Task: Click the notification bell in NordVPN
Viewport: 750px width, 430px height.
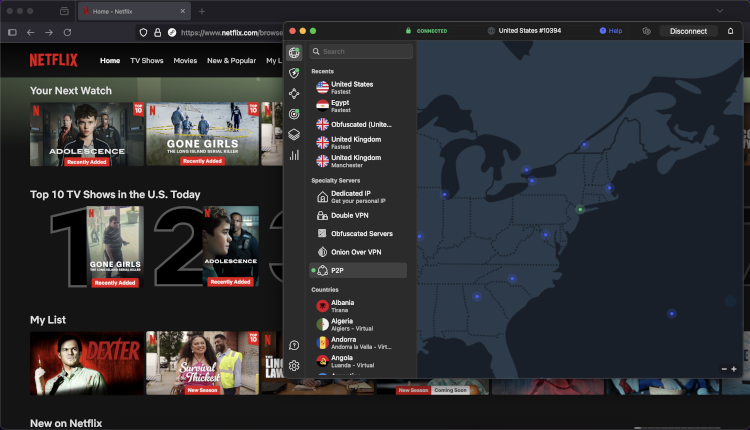Action: click(730, 31)
